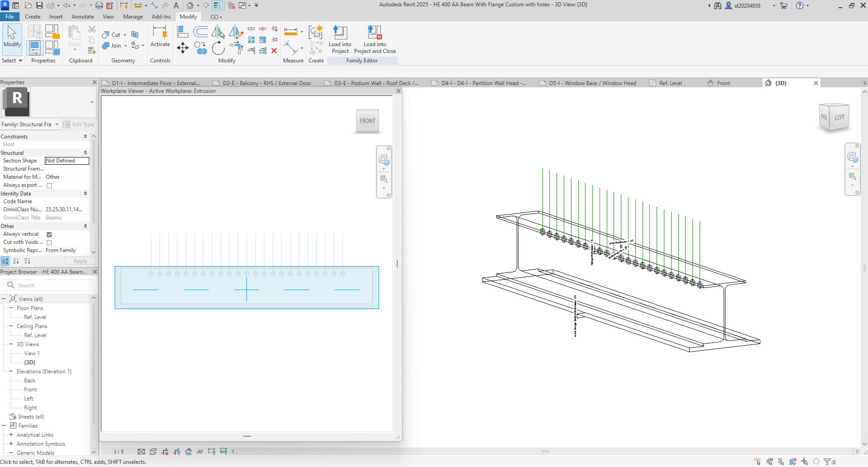Enable the Cut with Voids checkbox
This screenshot has height=467, width=868.
[49, 243]
